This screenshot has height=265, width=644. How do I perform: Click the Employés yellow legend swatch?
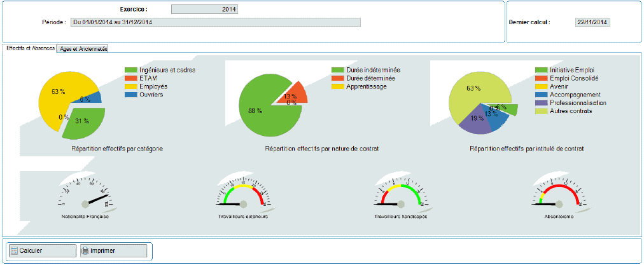[x=130, y=86]
